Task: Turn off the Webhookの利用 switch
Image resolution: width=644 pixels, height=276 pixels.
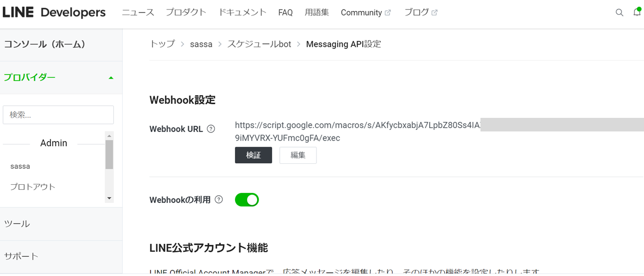Action: point(247,200)
